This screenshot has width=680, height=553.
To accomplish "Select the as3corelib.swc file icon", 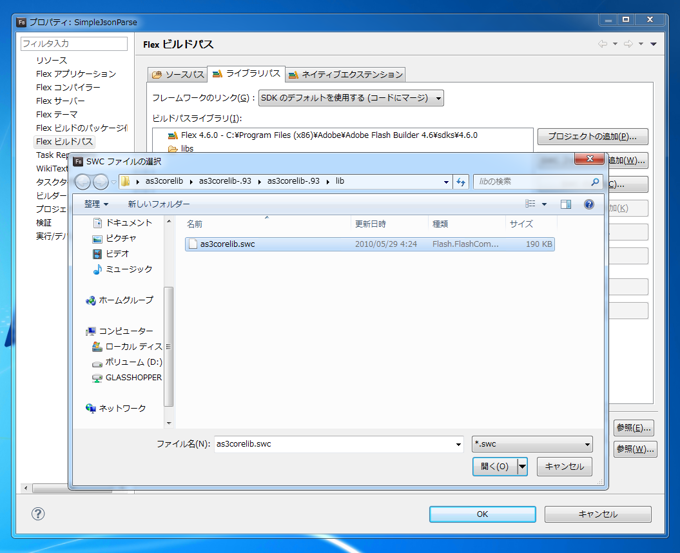I will (x=193, y=244).
